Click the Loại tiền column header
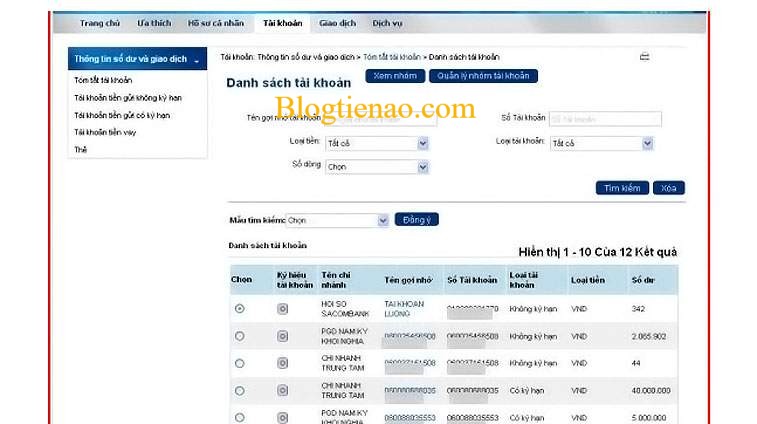This screenshot has width=757, height=424. point(588,280)
